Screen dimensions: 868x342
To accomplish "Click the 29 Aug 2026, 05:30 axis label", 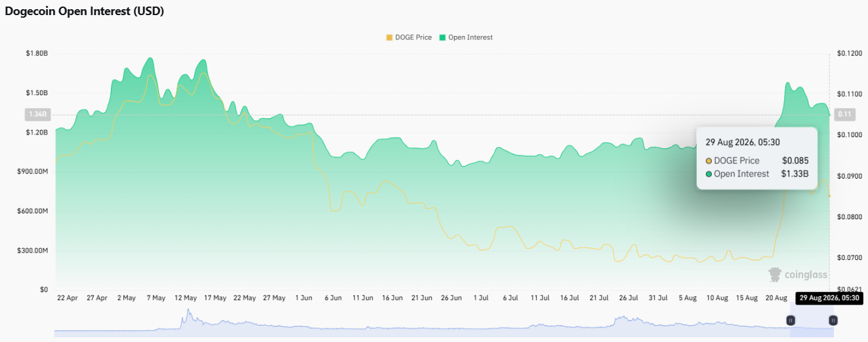I will click(829, 297).
